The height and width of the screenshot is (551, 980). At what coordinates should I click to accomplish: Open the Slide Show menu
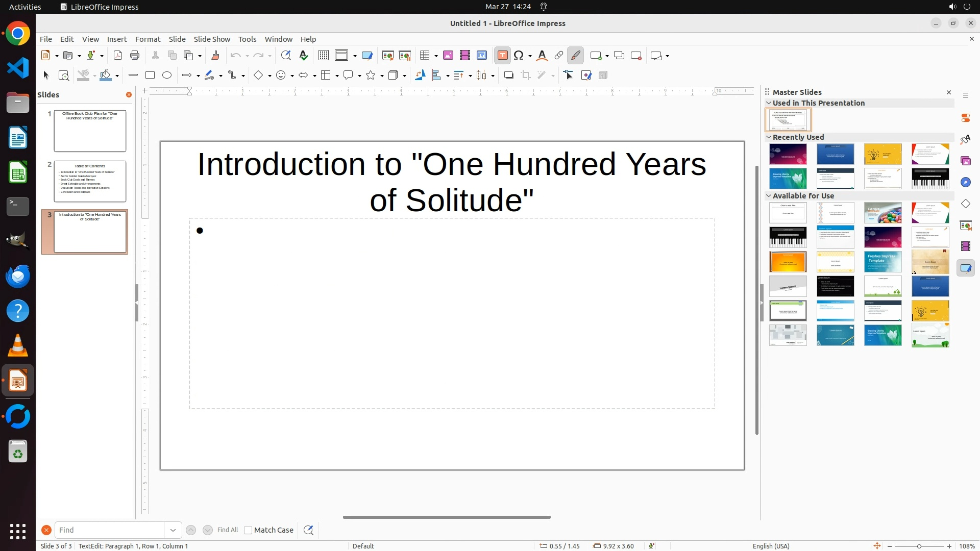click(x=212, y=39)
